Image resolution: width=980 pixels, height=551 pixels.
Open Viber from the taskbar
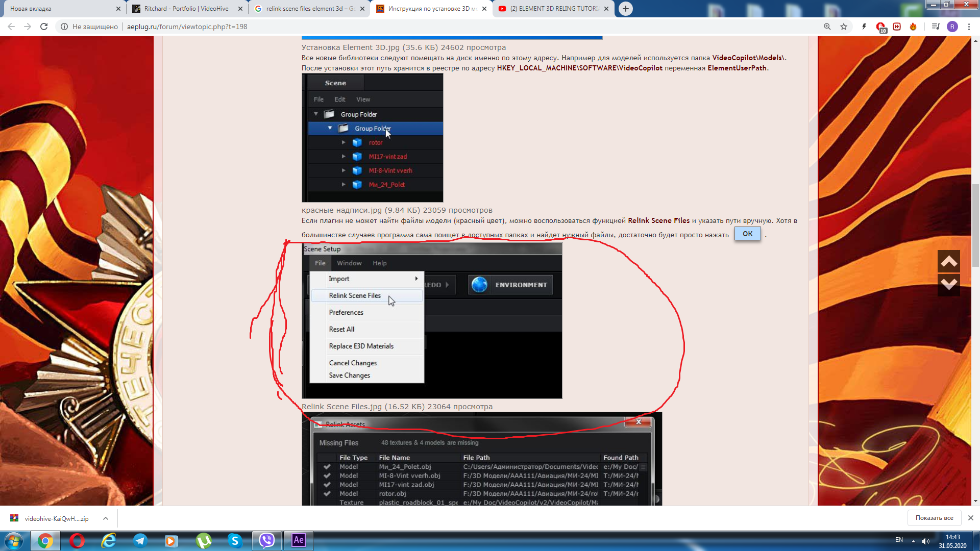click(x=267, y=540)
